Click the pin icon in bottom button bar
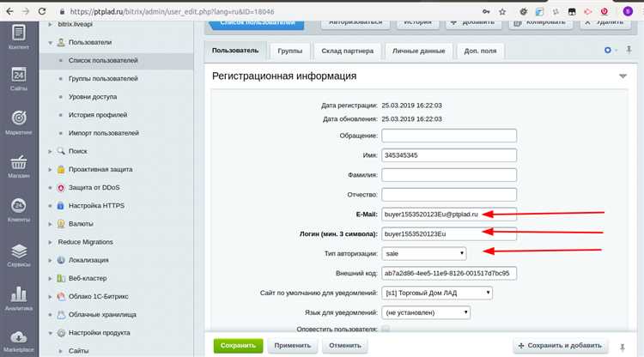 (623, 348)
